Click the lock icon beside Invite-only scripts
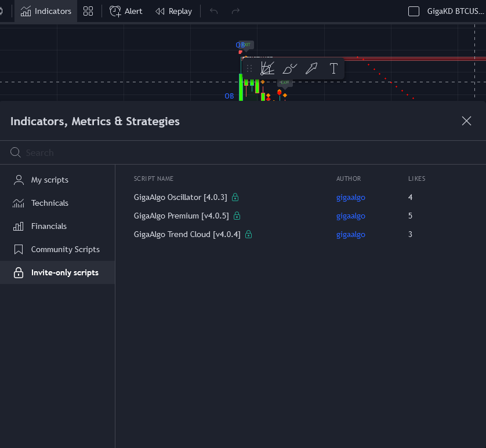Screen dimensions: 486x448 click(x=19, y=272)
